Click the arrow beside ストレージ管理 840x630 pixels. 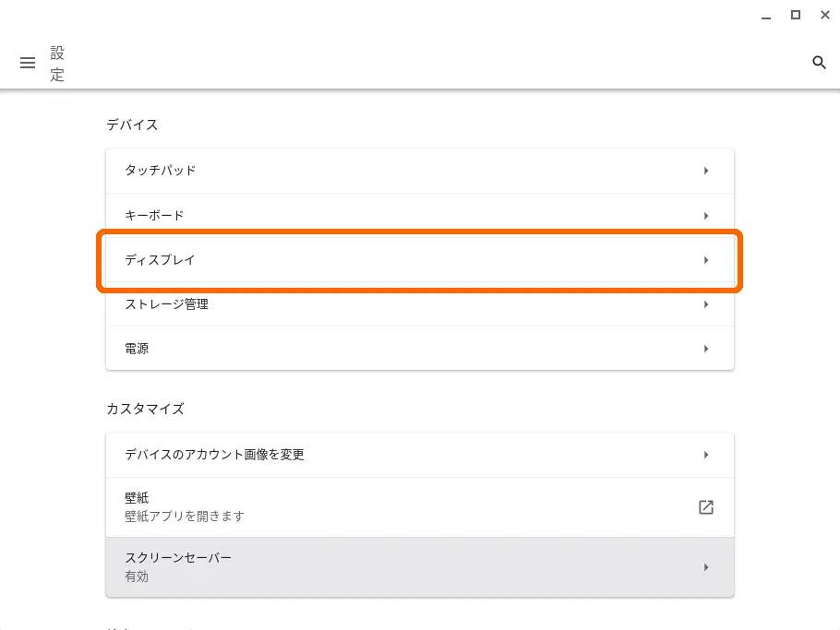706,304
